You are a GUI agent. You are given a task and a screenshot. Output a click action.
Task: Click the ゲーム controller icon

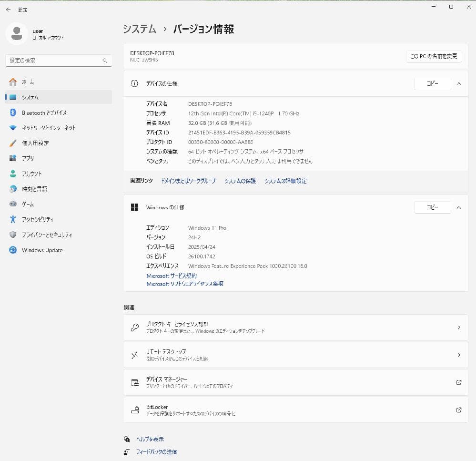point(13,204)
